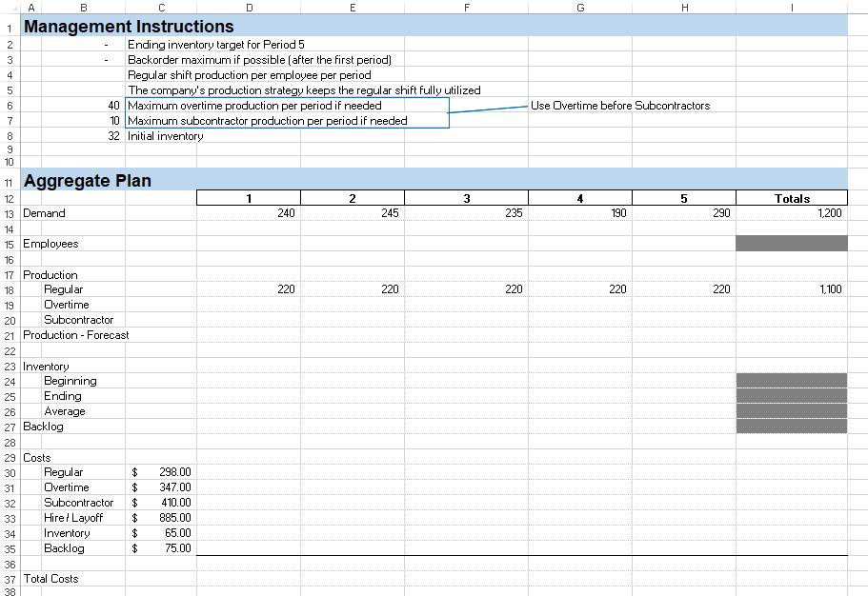Click the gray cell beside Employees row
868x596 pixels.
pos(791,244)
